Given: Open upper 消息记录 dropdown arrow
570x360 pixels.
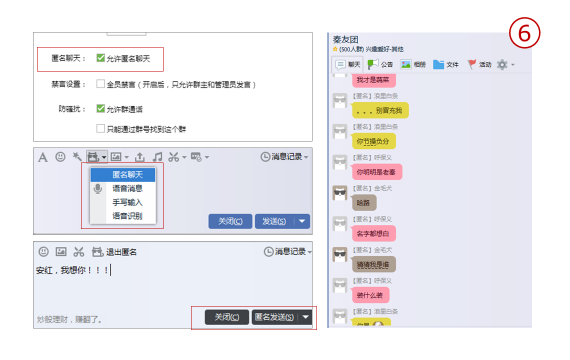Looking at the screenshot, I should [306, 157].
